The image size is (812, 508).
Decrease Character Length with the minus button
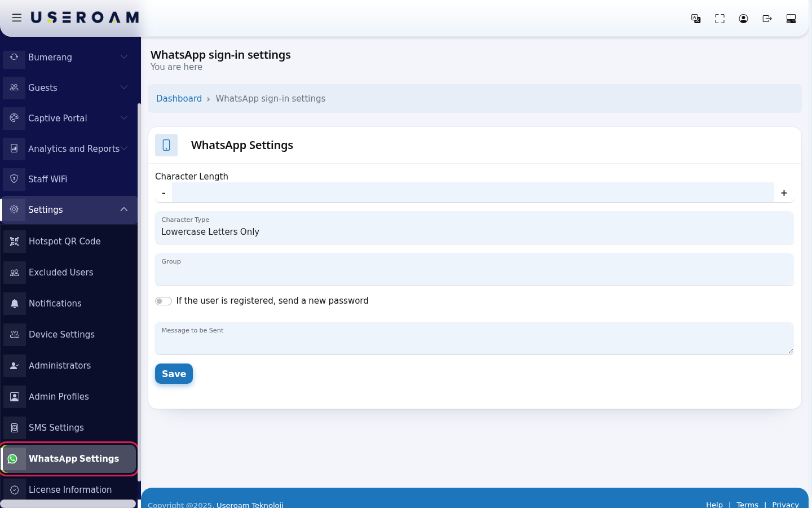click(x=164, y=192)
